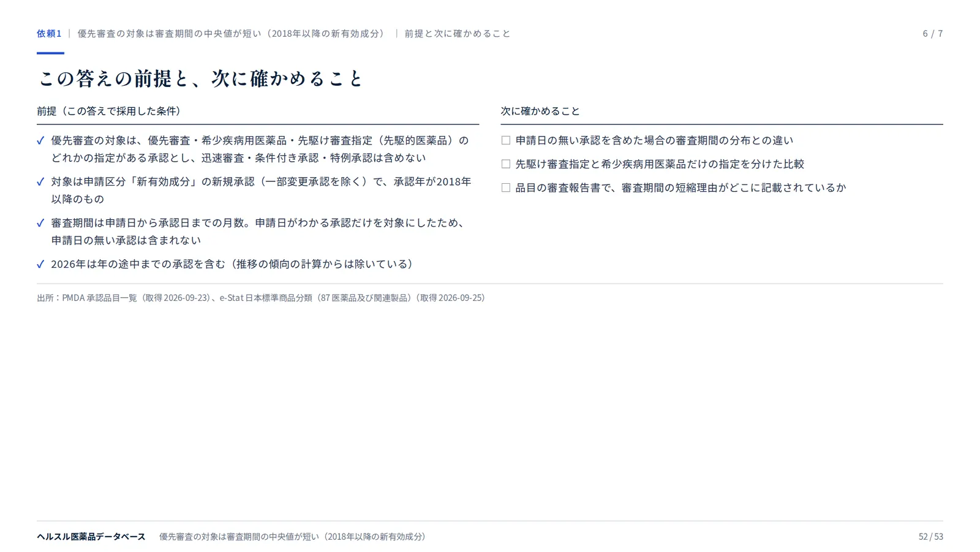Screen dimensions: 980x552
Task: Click source note 出所：PMDA 承認品目一覧
Action: pos(261,298)
